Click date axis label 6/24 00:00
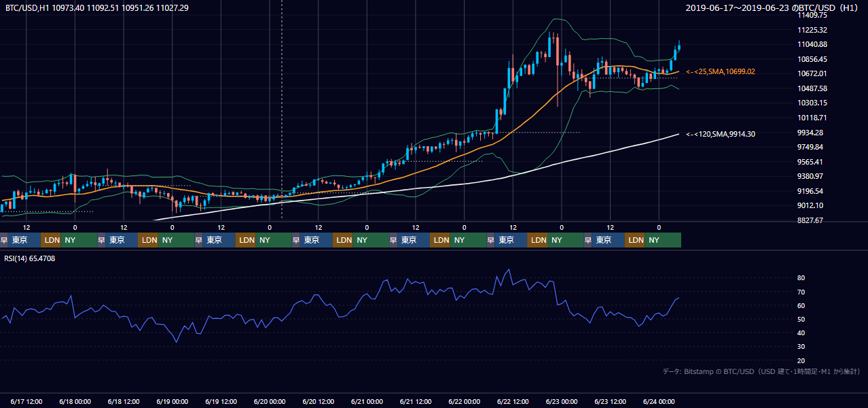 pos(659,401)
